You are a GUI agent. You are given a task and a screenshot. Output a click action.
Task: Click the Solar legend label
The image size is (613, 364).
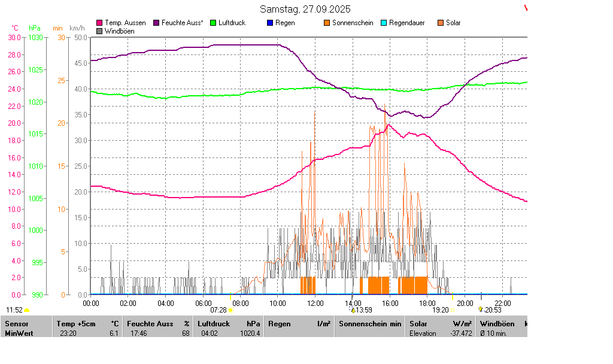[x=453, y=23]
